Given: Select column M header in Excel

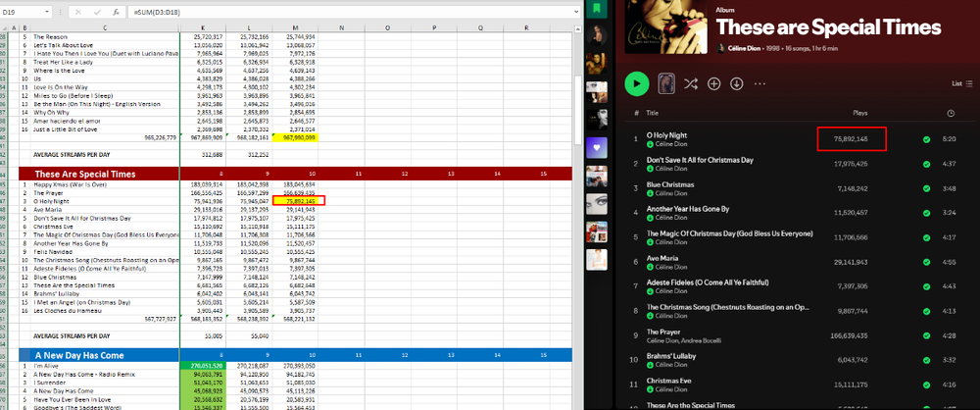Looking at the screenshot, I should click(295, 27).
